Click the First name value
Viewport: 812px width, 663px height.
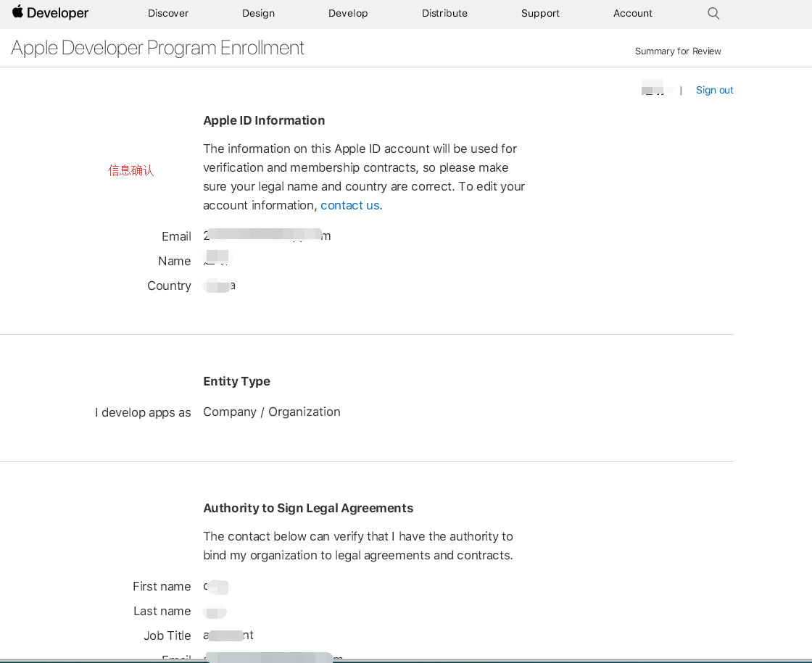click(x=216, y=586)
